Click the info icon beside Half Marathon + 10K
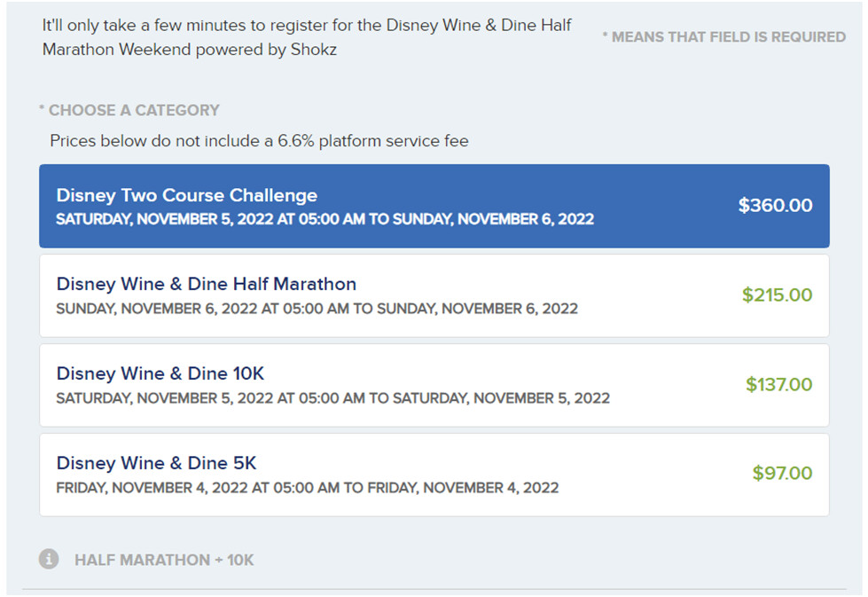This screenshot has width=868, height=597. point(49,559)
